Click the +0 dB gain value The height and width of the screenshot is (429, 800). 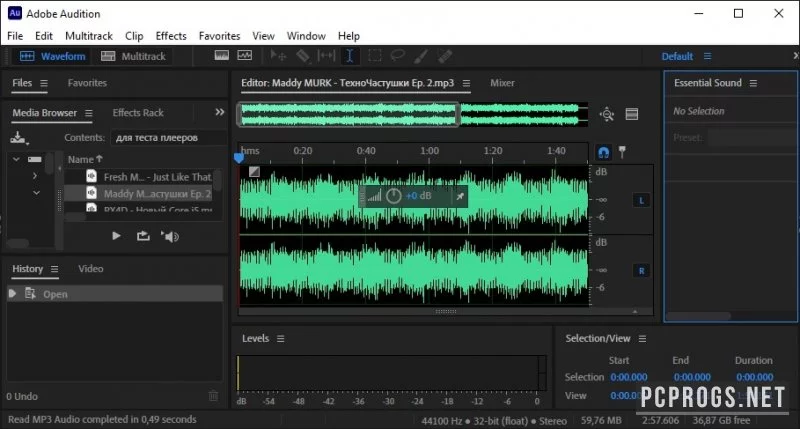pyautogui.click(x=418, y=196)
